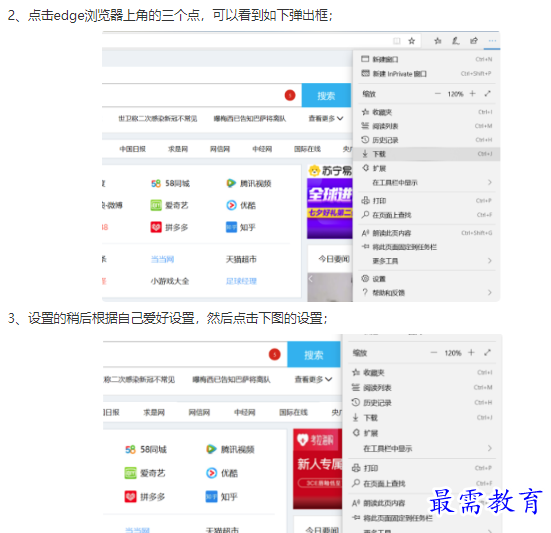Open 求是网 link in lower screenshot
This screenshot has height=533, width=551.
point(154,412)
